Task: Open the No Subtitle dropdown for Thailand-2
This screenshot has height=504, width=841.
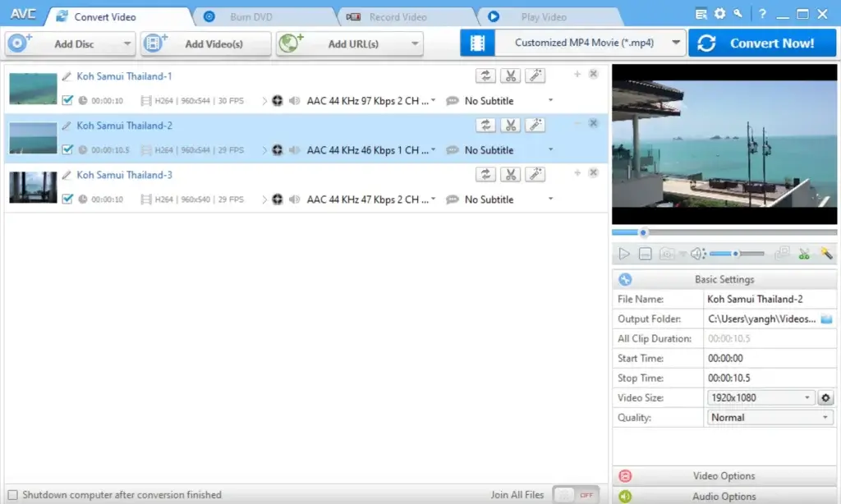Action: pyautogui.click(x=550, y=150)
